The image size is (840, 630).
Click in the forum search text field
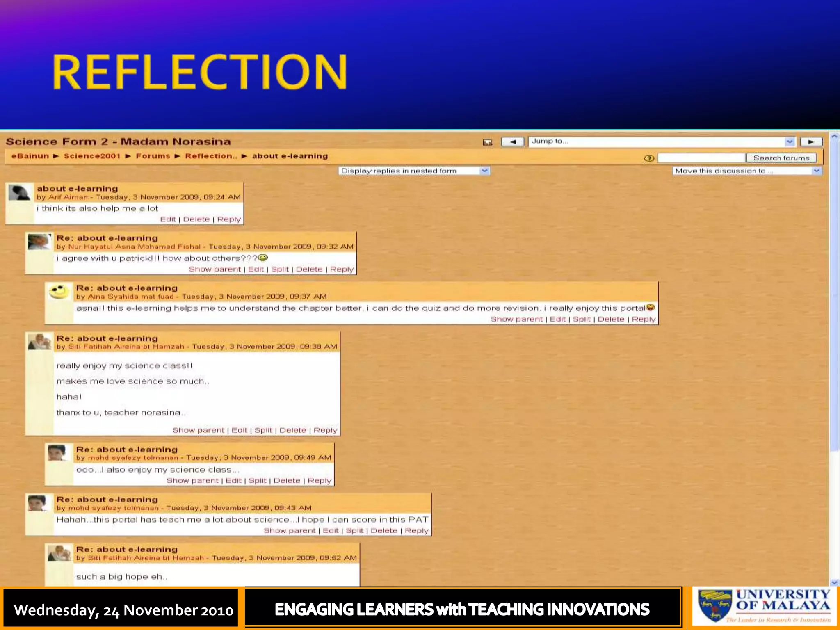701,158
